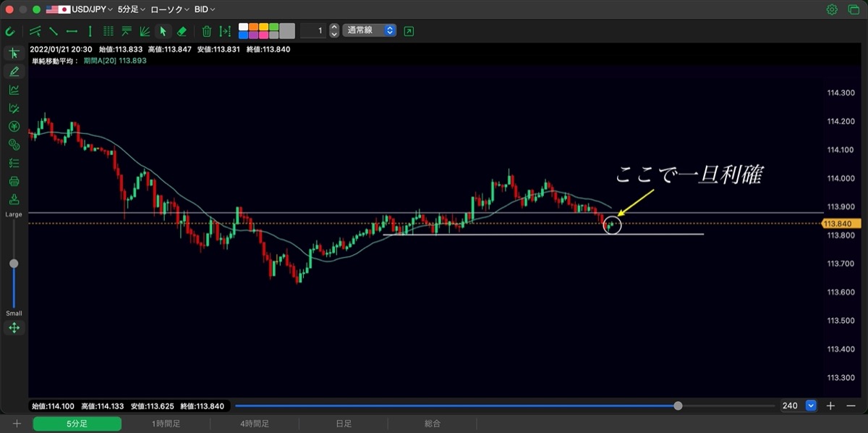
Task: Expand the 通常線 line style dropdown
Action: click(370, 30)
